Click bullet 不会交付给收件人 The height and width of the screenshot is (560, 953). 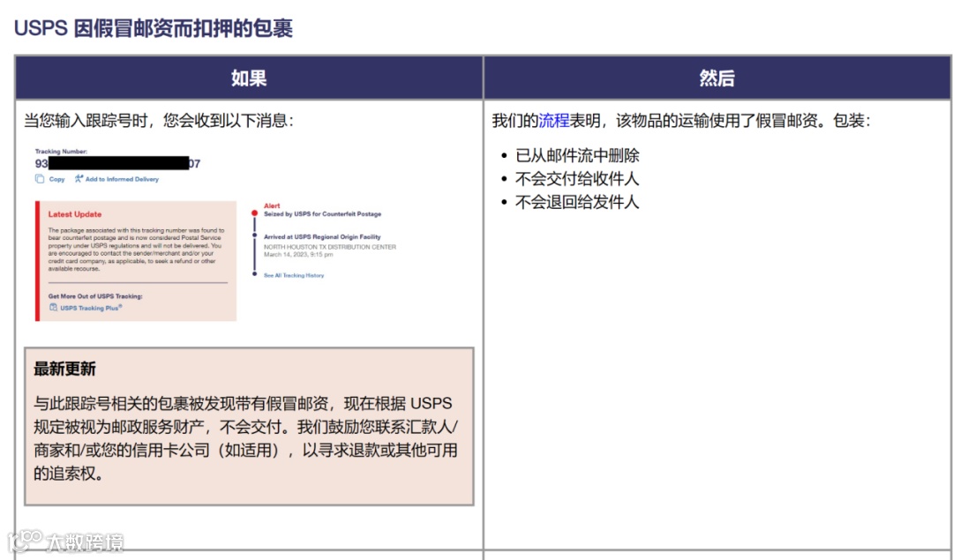point(577,179)
